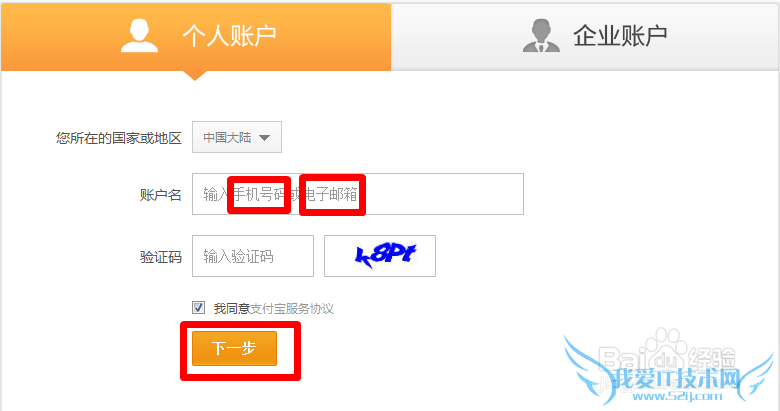Click the 我爱IT技术网 winged logo
The height and width of the screenshot is (411, 780).
(669, 373)
